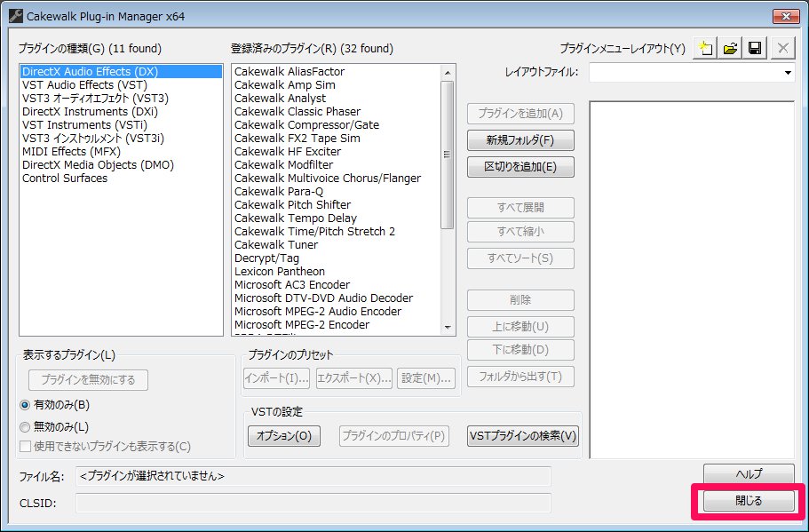809x532 pixels.
Task: Click the プラグインのプロパティ(P) button
Action: [393, 436]
